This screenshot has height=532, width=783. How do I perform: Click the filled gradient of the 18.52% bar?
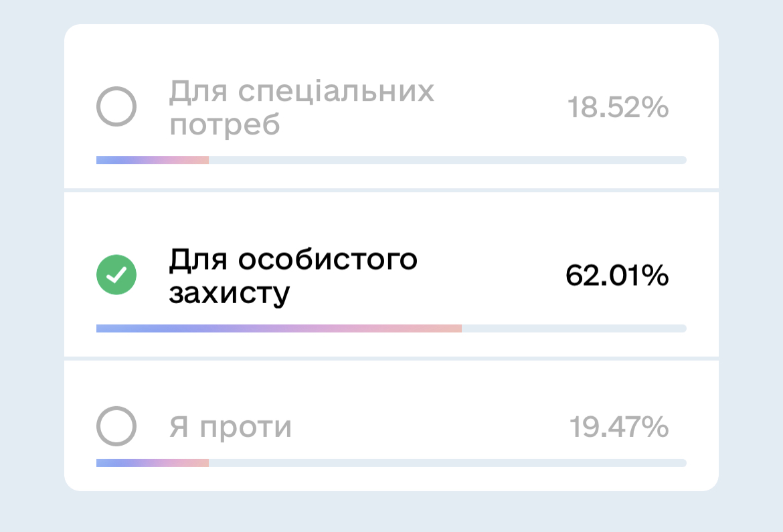click(153, 160)
